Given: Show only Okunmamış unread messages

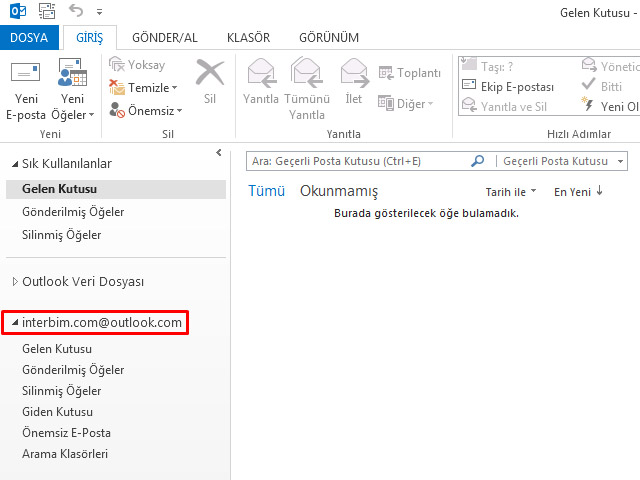Looking at the screenshot, I should 338,191.
